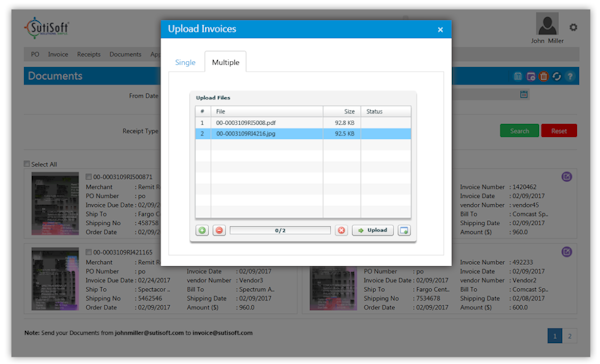
Task: Start uploading with the Upload button
Action: (x=373, y=230)
